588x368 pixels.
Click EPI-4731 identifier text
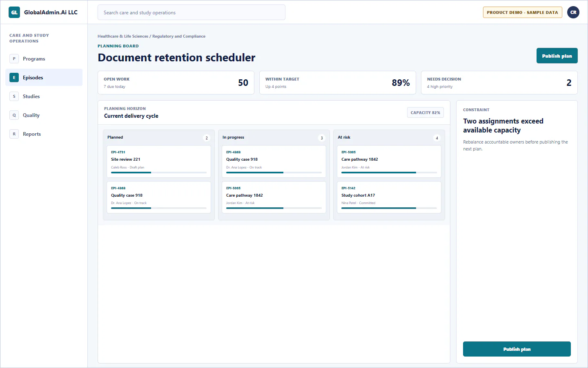click(x=118, y=152)
